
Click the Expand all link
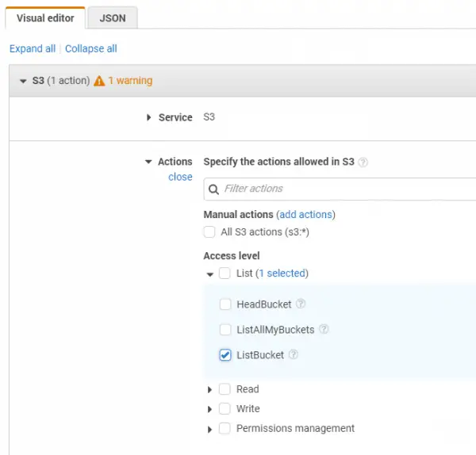(33, 48)
